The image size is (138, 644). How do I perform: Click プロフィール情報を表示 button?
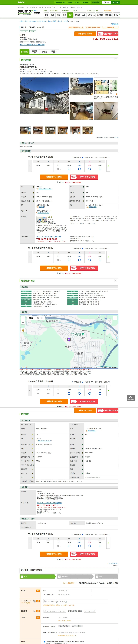click(98, 583)
